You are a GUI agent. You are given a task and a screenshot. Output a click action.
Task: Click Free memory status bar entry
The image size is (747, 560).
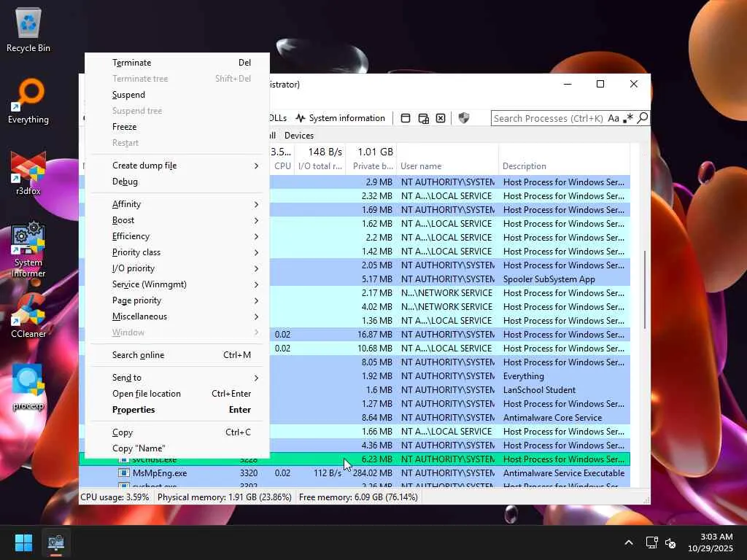tap(358, 497)
